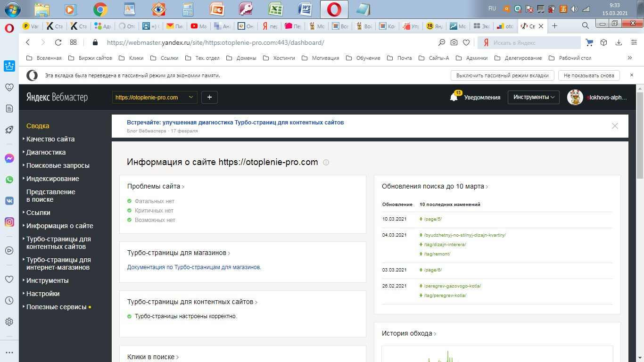This screenshot has width=644, height=362.
Task: Open history clock in sidebar
Action: pyautogui.click(x=9, y=300)
